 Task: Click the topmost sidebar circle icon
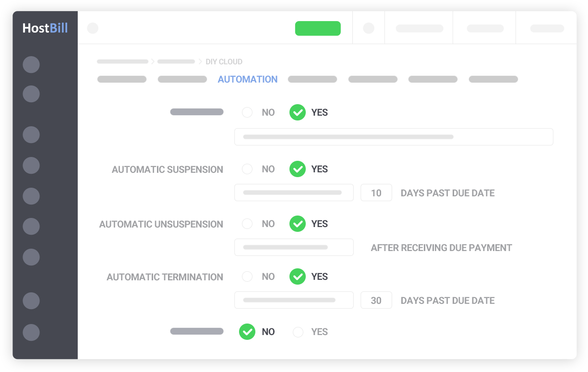pos(31,65)
